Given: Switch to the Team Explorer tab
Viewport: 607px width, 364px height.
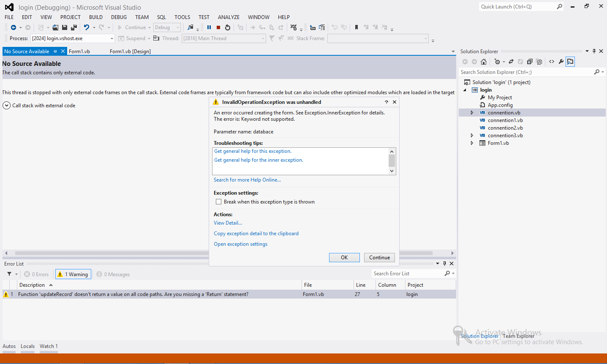Looking at the screenshot, I should [x=519, y=336].
